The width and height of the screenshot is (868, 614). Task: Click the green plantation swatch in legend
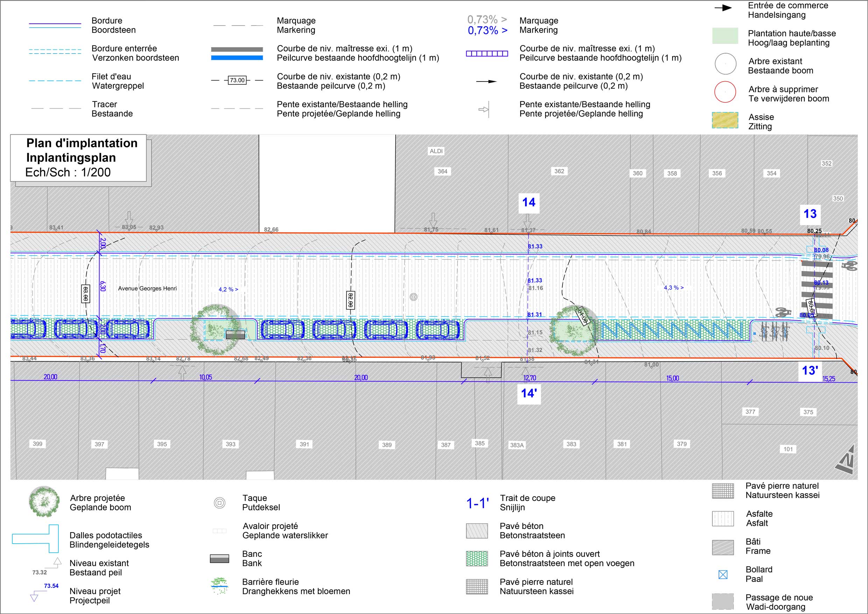point(725,36)
